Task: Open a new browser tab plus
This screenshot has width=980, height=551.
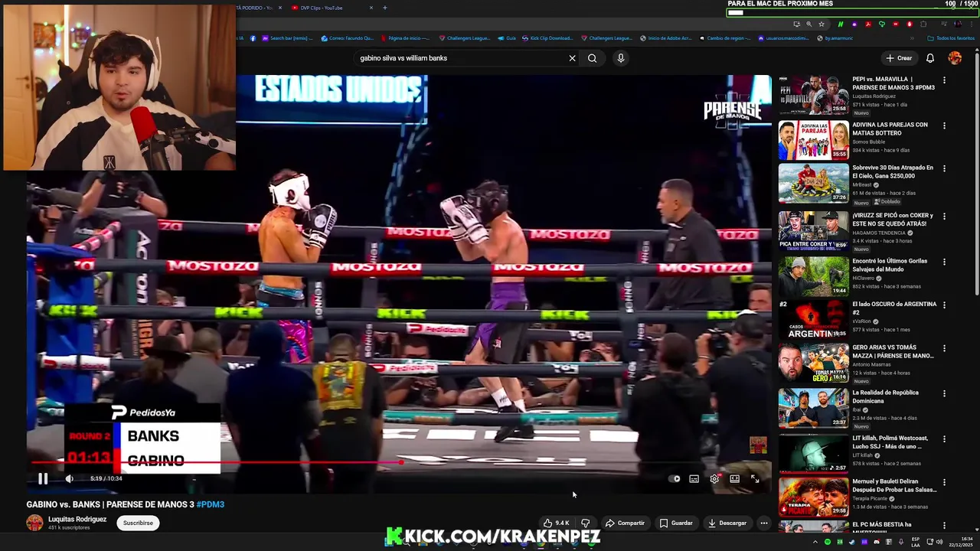Action: pyautogui.click(x=384, y=8)
